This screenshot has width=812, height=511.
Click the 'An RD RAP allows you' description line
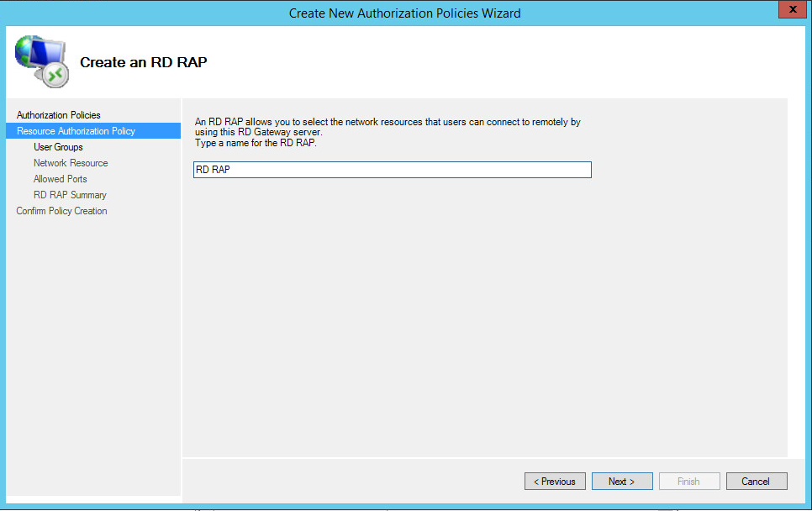tap(388, 122)
